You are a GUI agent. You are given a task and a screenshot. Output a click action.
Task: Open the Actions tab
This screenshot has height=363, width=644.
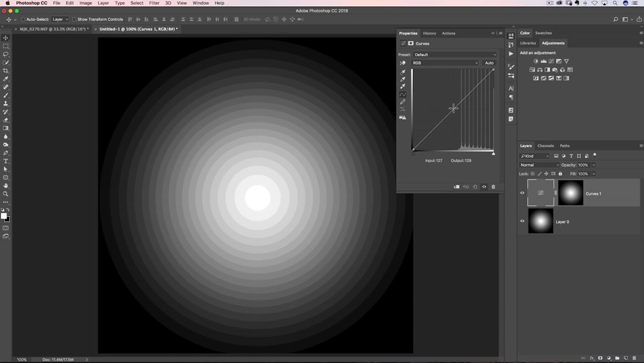(449, 33)
